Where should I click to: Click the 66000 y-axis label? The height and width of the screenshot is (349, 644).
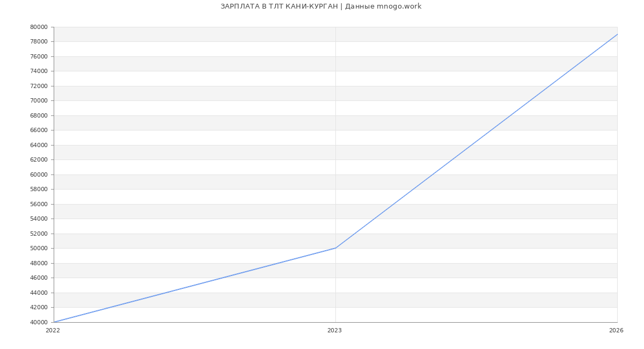click(39, 130)
